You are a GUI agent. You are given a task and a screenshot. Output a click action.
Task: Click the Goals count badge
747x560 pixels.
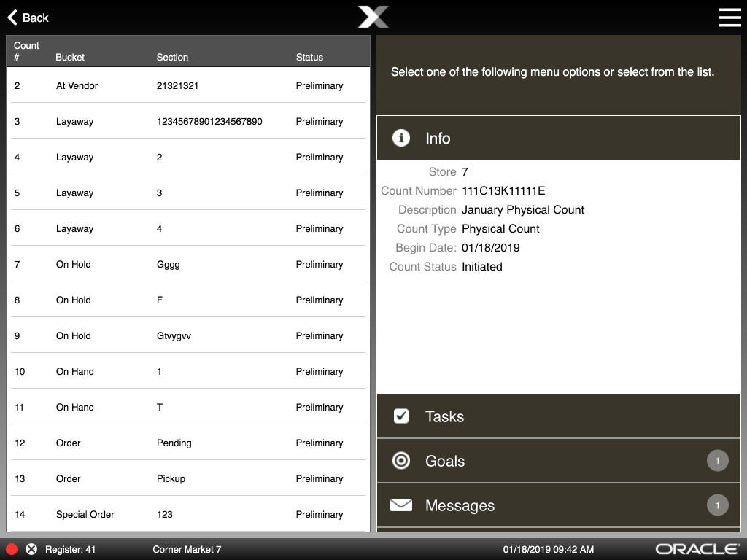coord(718,461)
